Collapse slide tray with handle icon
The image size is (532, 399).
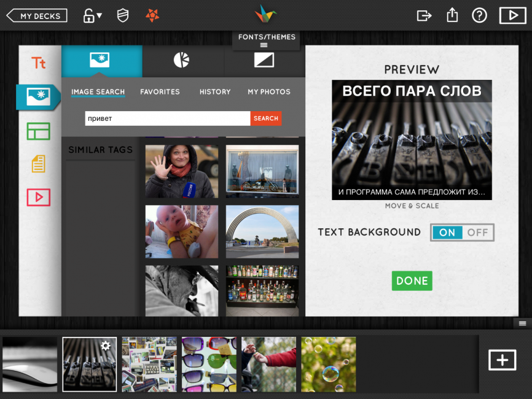coord(523,323)
